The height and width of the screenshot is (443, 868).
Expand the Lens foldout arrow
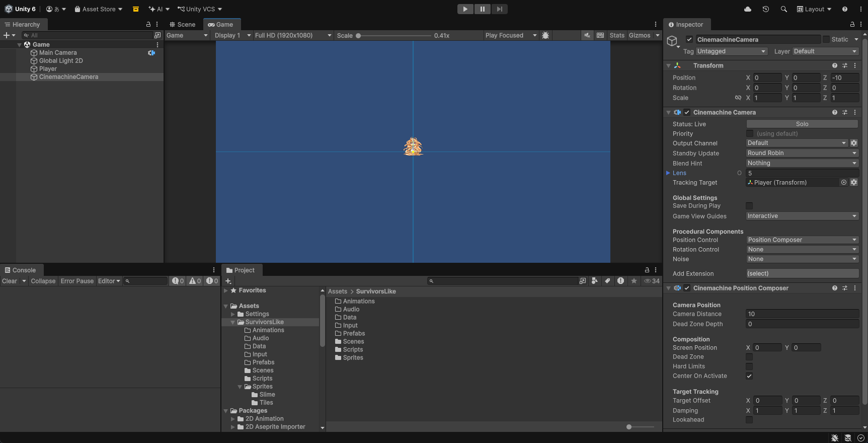668,173
